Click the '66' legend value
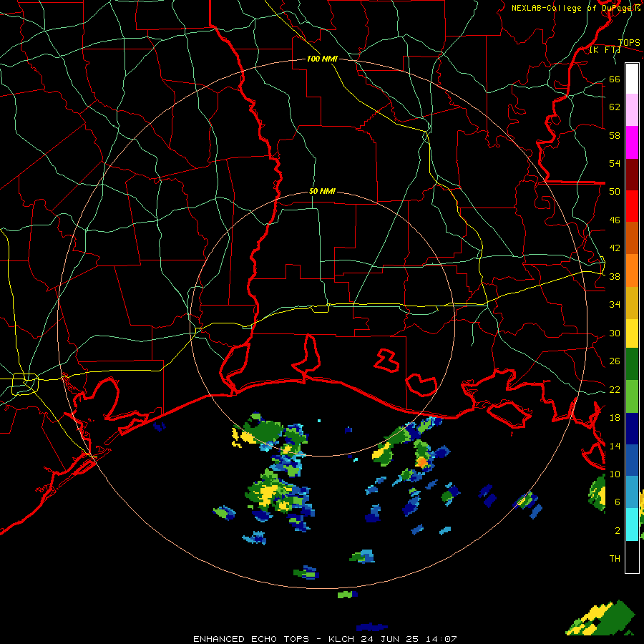Viewport: 644px width, 644px height. tap(615, 79)
